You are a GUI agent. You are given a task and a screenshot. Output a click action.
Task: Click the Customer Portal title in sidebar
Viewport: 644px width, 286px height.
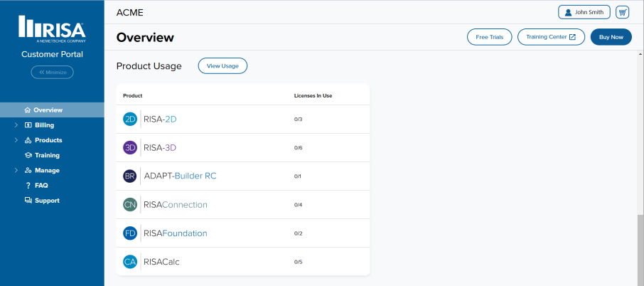pos(52,54)
